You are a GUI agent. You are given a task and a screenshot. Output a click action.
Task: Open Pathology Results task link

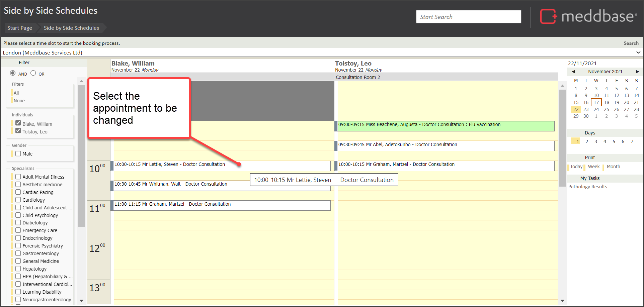[587, 187]
